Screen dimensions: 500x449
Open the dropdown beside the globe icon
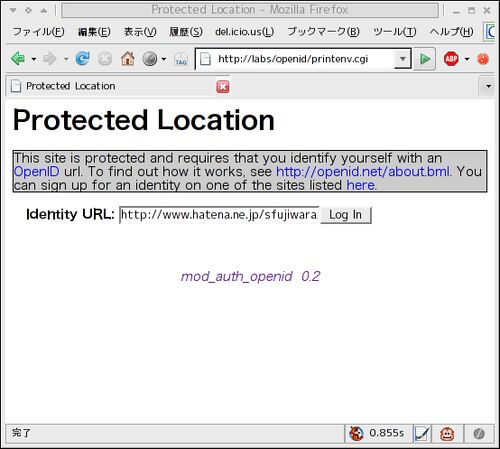tap(163, 59)
